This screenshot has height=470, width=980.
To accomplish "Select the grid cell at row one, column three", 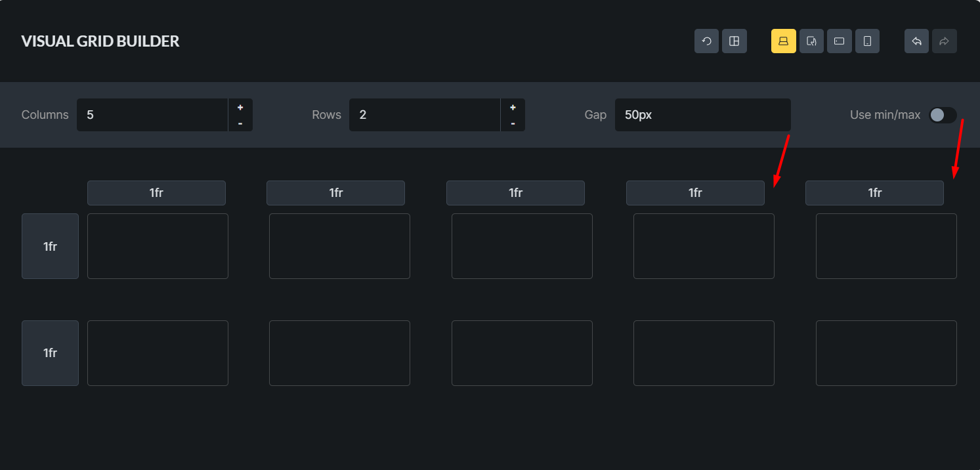I will pos(522,246).
